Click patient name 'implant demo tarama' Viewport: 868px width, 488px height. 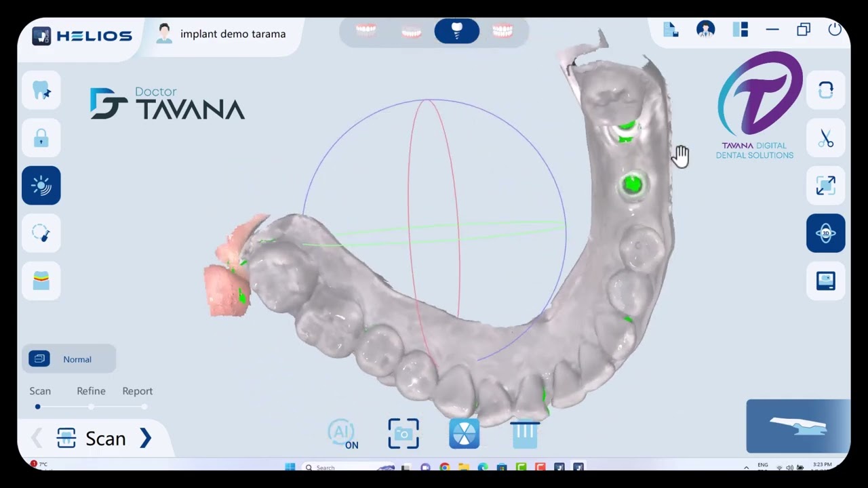233,34
